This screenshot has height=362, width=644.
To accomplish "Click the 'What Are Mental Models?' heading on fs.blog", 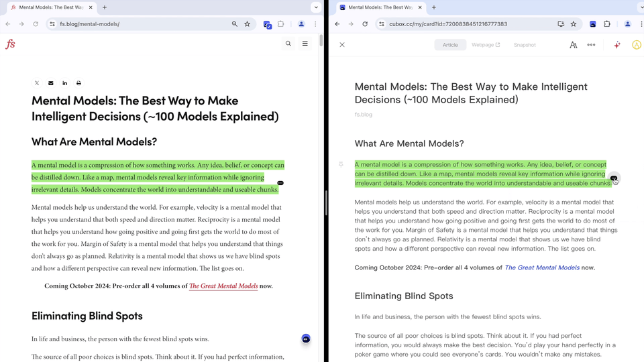I will 94,141.
